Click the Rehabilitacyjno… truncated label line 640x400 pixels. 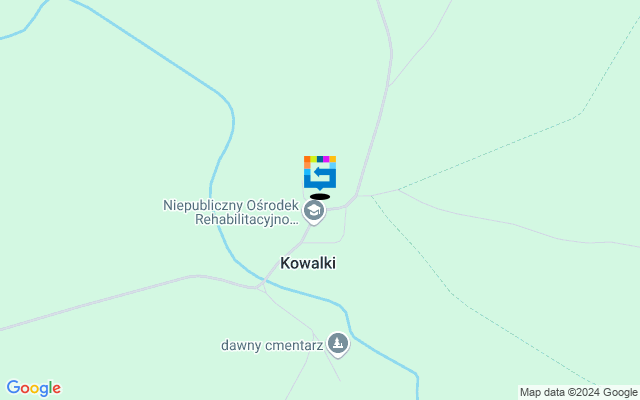pos(247,219)
